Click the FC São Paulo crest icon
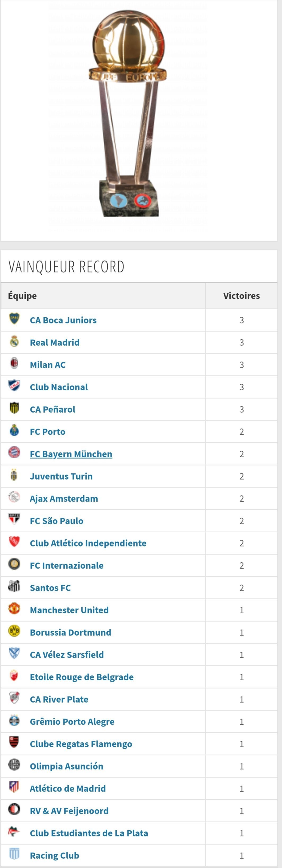 [x=14, y=519]
